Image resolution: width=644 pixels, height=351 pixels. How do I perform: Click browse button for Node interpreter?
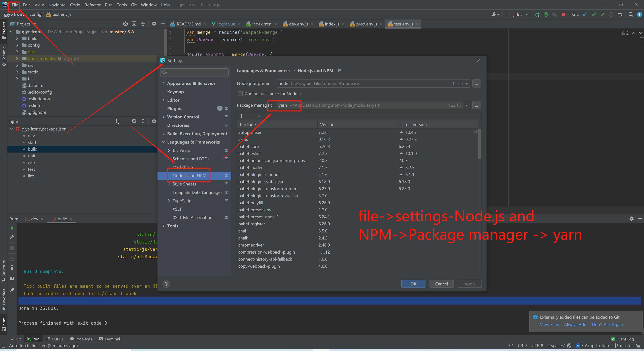tap(476, 84)
